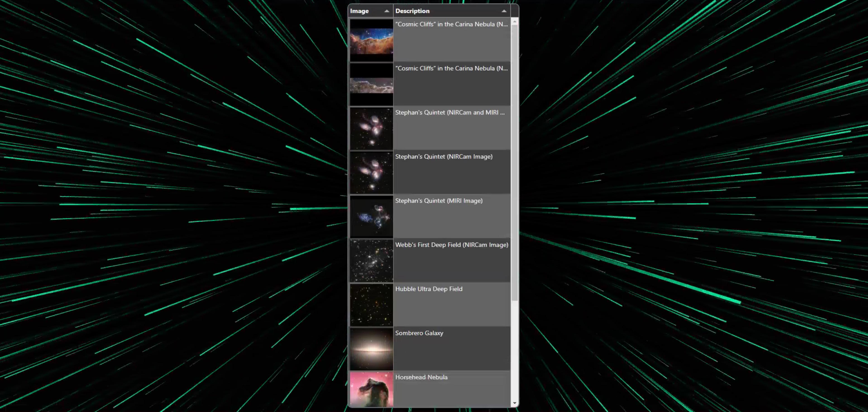Select 'Stephan's Quintet (MIRI Image)' text
Screen dimensions: 868x412
[439, 201]
